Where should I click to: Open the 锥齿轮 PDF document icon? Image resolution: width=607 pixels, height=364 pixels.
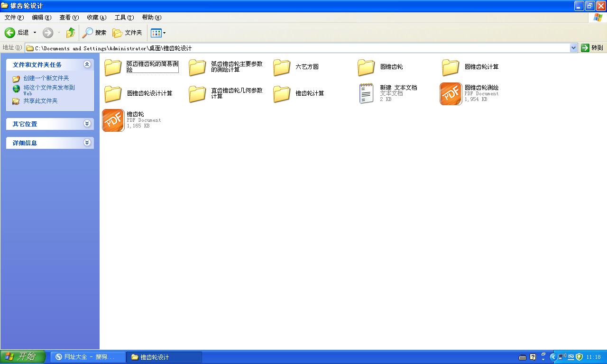coord(113,120)
